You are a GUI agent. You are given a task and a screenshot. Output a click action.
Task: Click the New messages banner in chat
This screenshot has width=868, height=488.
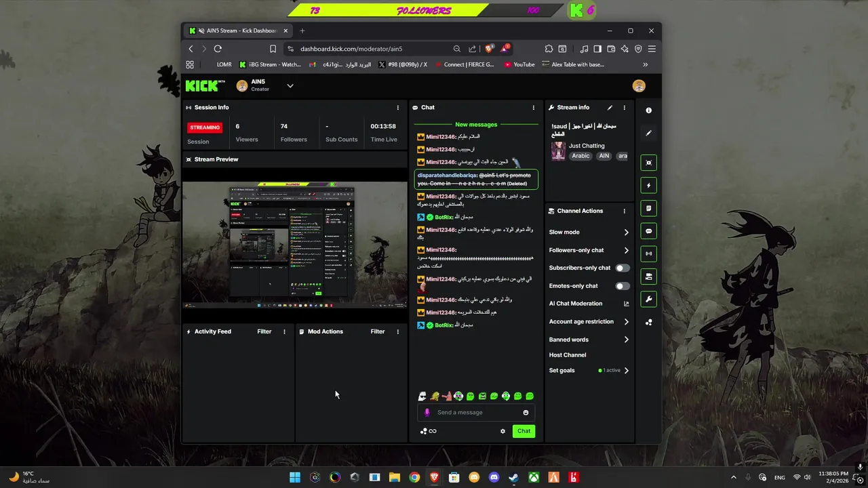pos(476,125)
